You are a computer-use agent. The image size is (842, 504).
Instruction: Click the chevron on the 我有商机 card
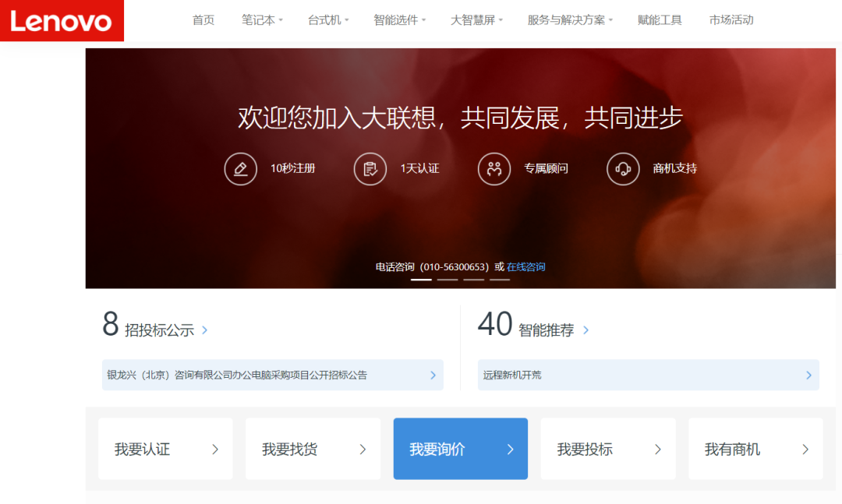click(x=805, y=449)
